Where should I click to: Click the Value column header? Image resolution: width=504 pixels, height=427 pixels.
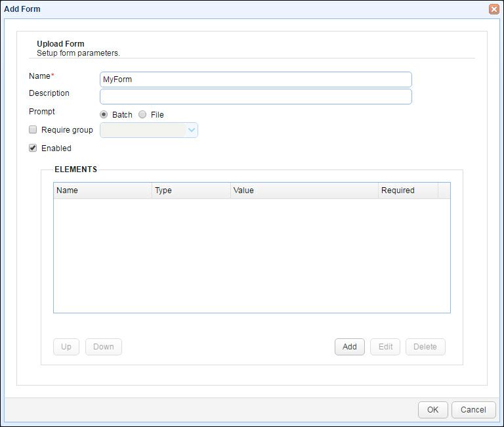[304, 191]
